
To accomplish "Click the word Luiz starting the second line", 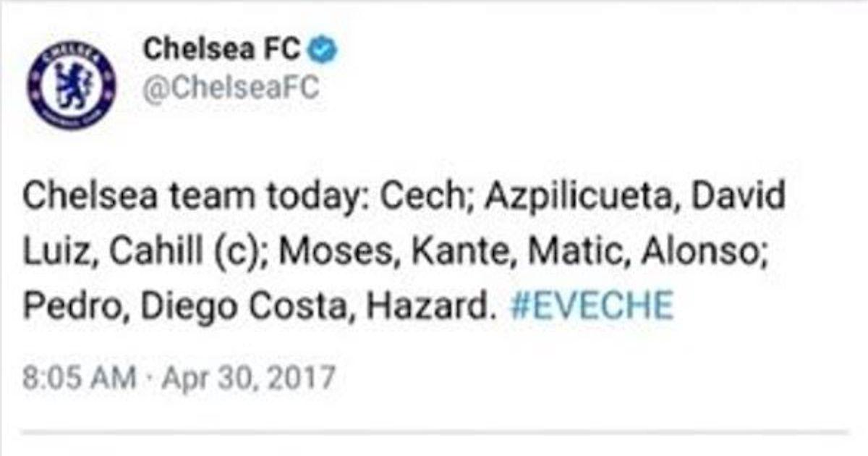I will point(56,253).
